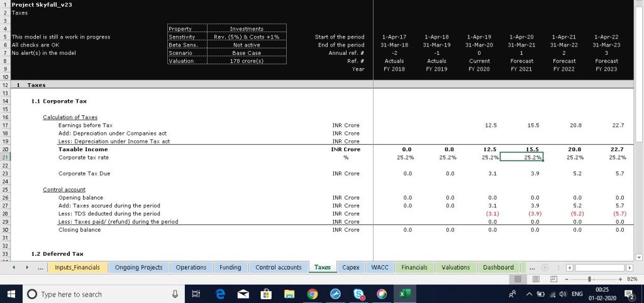Open Skype from the taskbar
Image resolution: width=644 pixels, height=303 pixels.
(358, 294)
